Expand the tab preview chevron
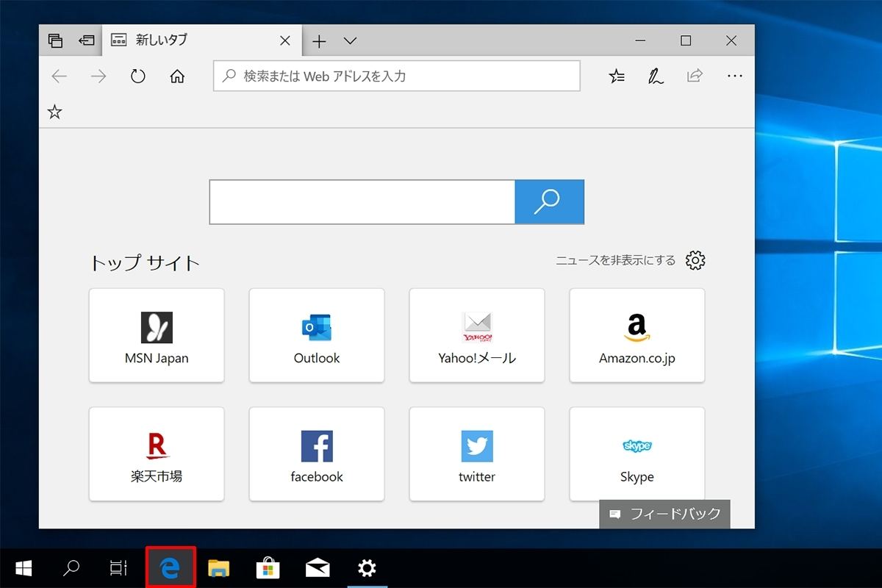Image resolution: width=882 pixels, height=588 pixels. coord(350,41)
